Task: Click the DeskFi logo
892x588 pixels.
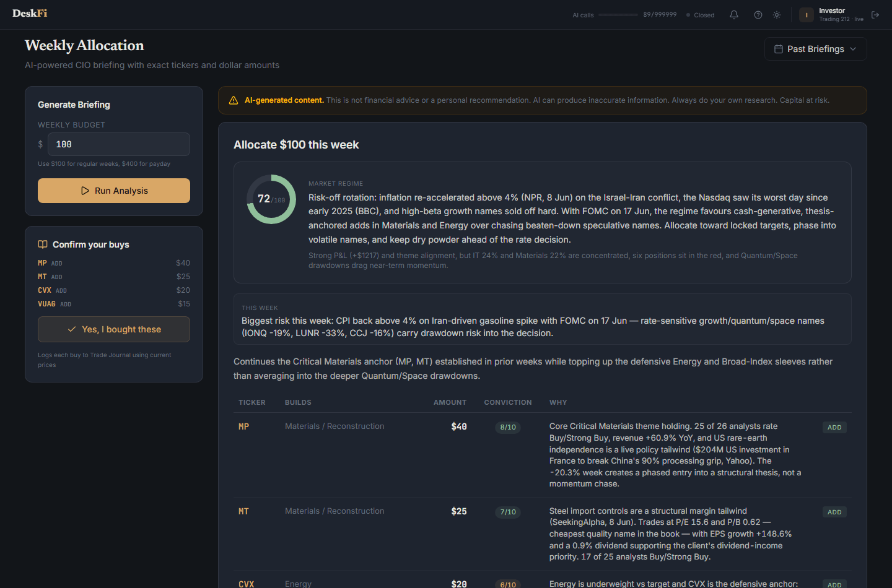Action: coord(30,13)
